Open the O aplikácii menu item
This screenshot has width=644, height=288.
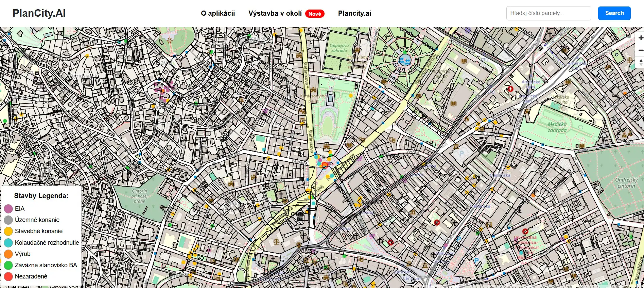click(x=218, y=13)
